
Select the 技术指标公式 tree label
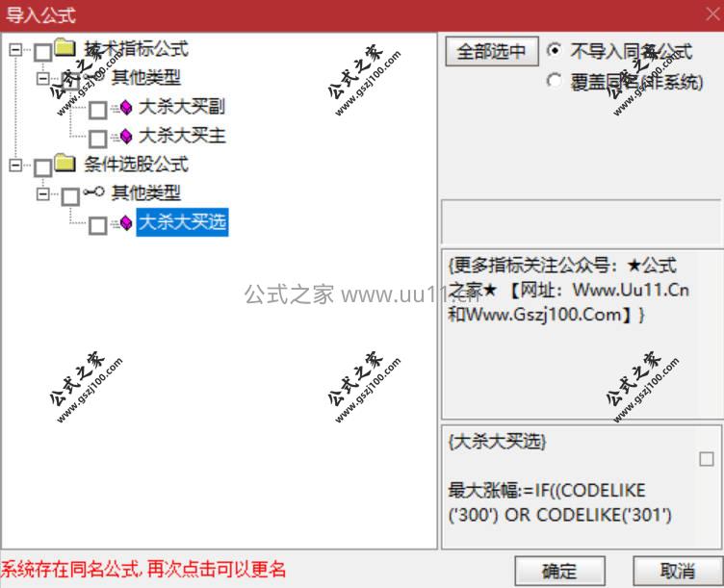(136, 49)
